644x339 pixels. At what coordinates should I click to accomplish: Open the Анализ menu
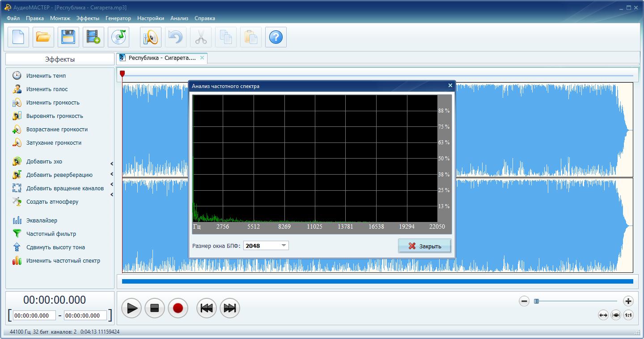179,18
